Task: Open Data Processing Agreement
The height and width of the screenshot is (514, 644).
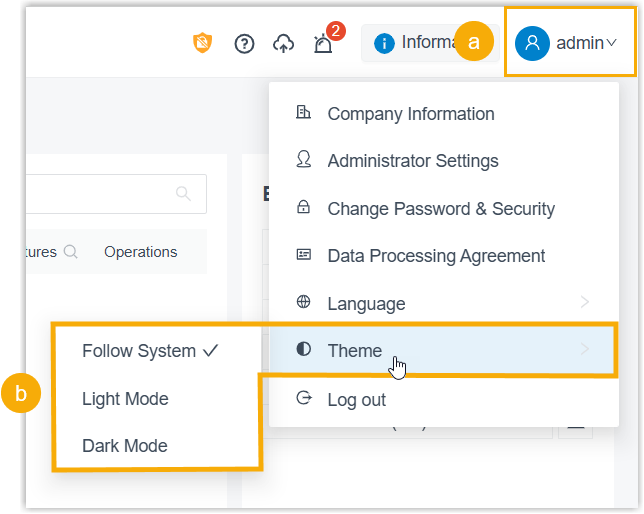Action: pos(436,256)
